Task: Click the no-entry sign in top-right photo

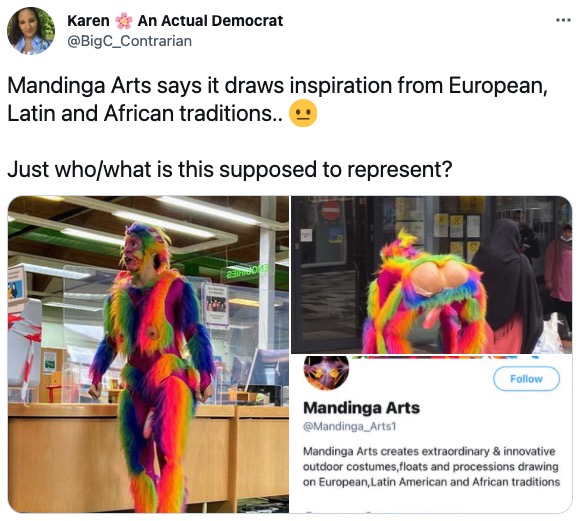Action: click(331, 211)
